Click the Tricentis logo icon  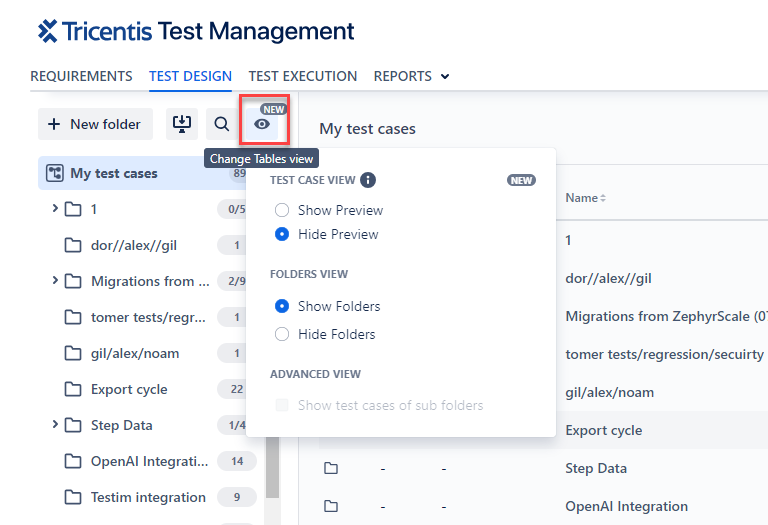(x=48, y=31)
